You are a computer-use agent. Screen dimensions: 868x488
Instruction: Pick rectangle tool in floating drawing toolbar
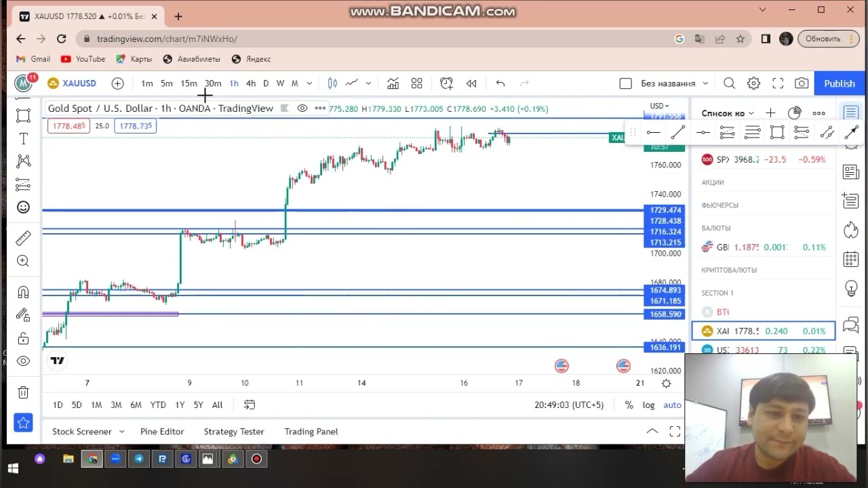777,133
